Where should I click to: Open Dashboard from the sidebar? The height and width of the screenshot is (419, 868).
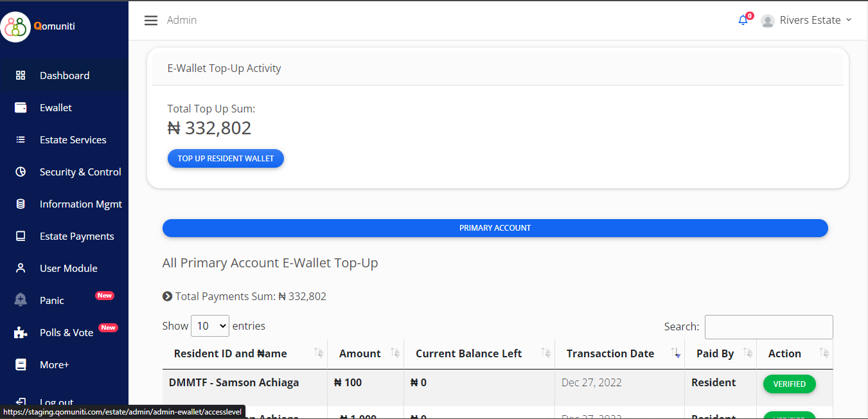[64, 76]
